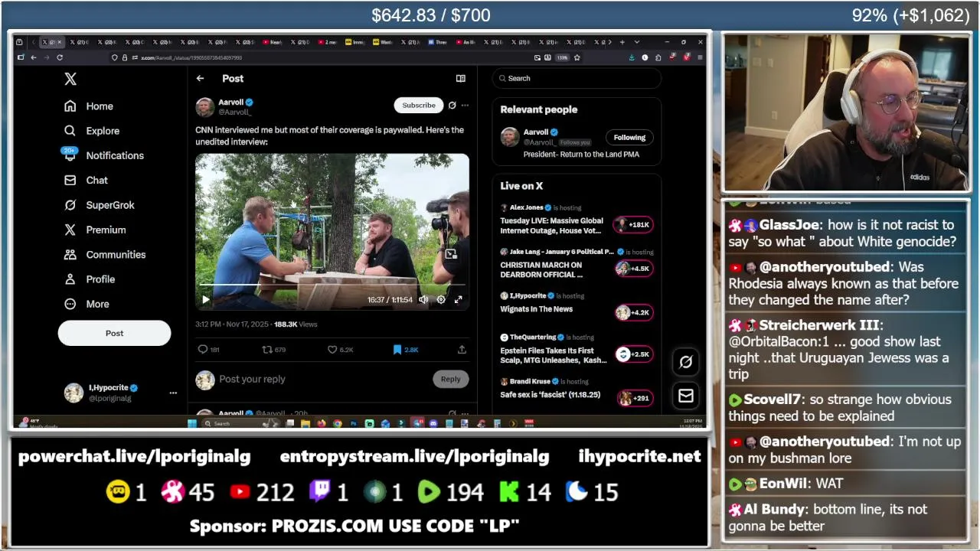The image size is (980, 551).
Task: Like the post showing 6.2K likes
Action: (341, 350)
